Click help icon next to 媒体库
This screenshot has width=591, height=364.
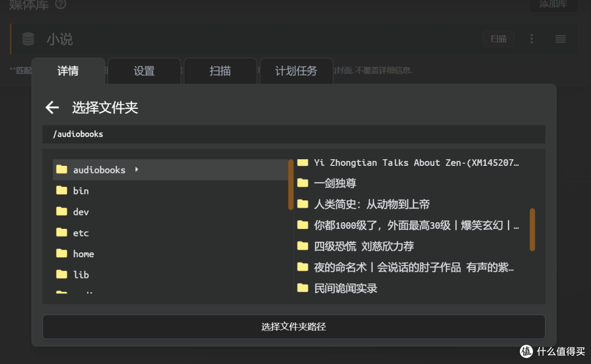61,4
